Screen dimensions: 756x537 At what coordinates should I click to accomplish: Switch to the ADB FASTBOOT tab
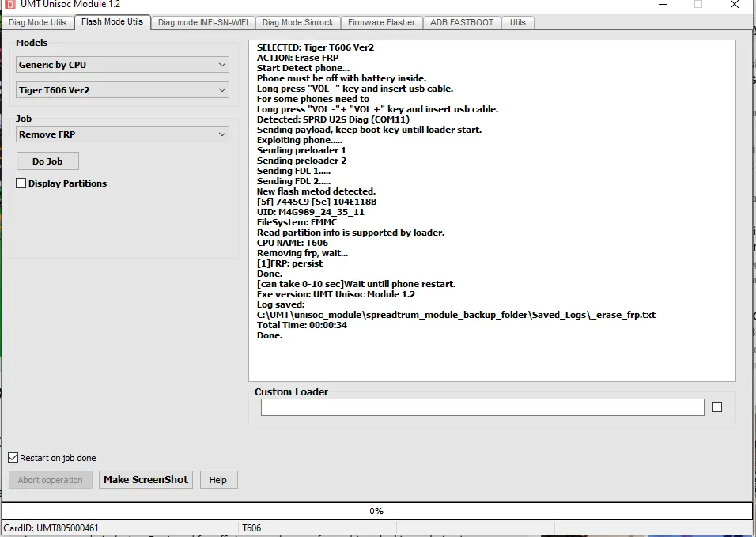coord(462,22)
